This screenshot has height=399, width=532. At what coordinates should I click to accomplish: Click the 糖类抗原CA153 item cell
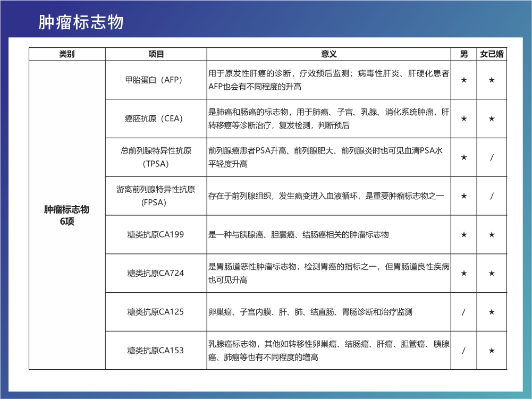pyautogui.click(x=156, y=351)
